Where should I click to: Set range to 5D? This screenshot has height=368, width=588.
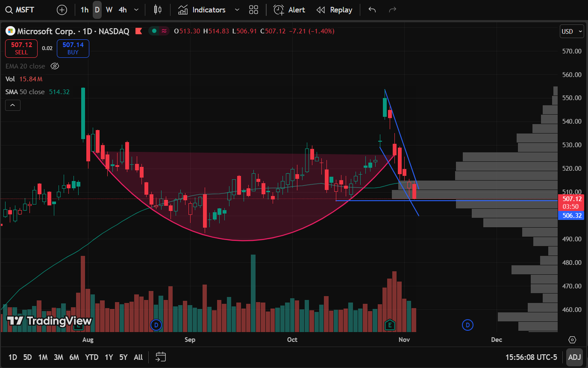point(27,357)
